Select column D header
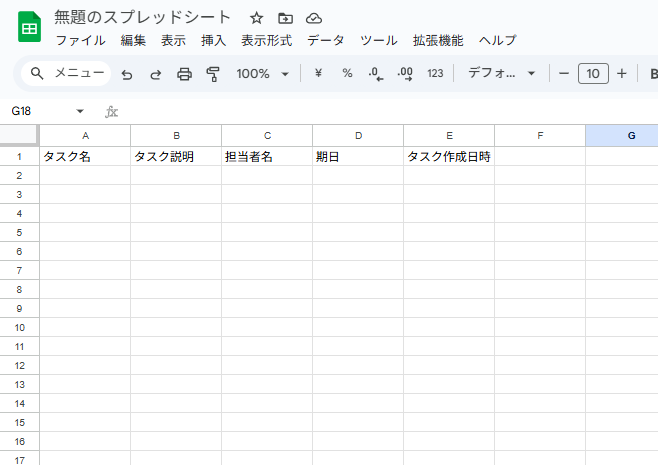The height and width of the screenshot is (465, 658). click(358, 136)
